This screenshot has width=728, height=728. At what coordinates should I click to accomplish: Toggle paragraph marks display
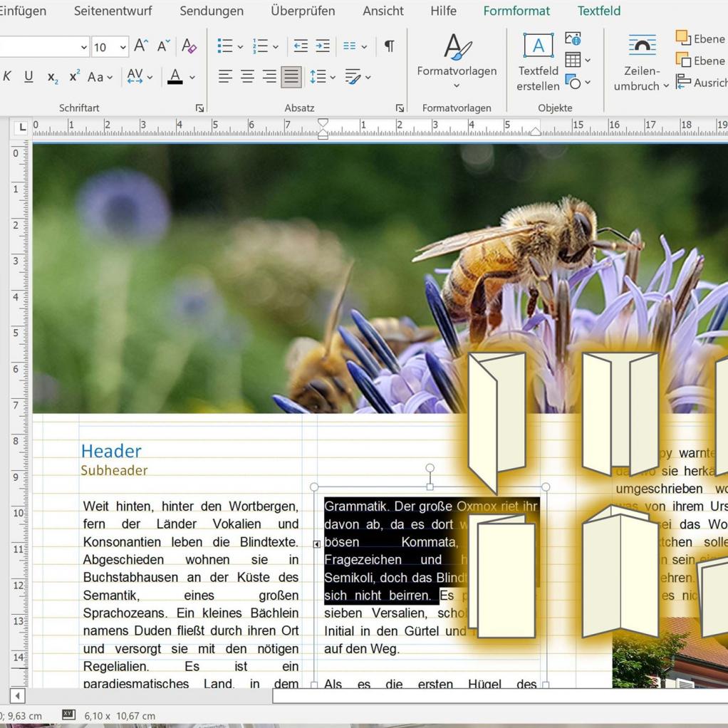click(389, 46)
